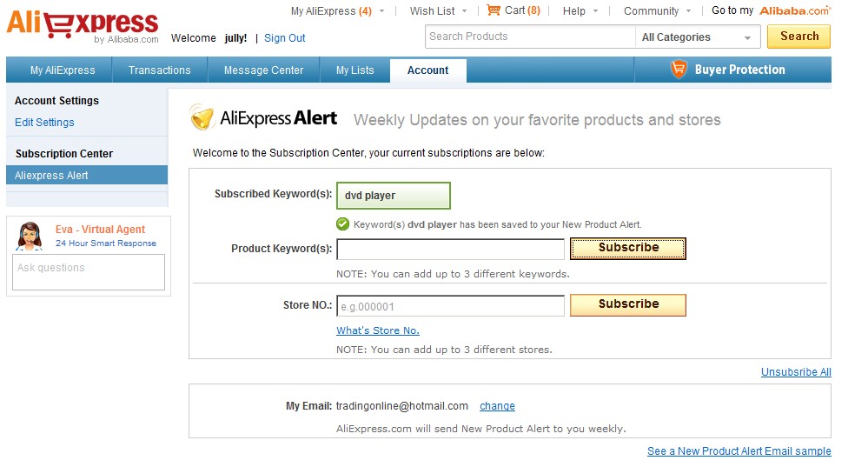Focus the Store NO. input field
868x467 pixels.
pyautogui.click(x=450, y=306)
